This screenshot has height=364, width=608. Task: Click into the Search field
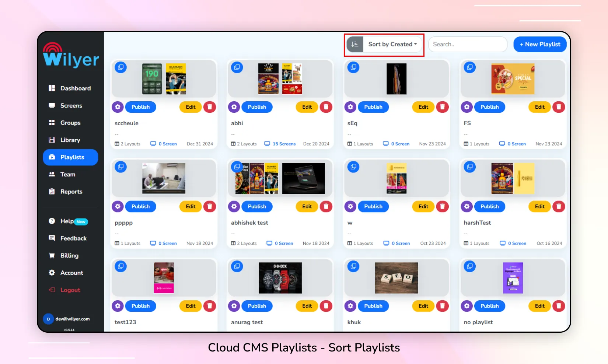click(468, 44)
